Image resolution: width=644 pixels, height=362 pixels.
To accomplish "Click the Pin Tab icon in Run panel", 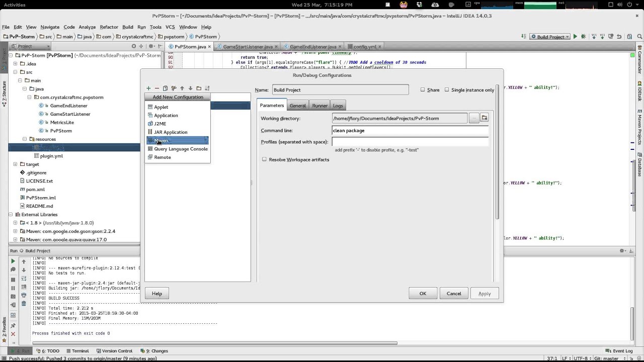I will (x=13, y=326).
